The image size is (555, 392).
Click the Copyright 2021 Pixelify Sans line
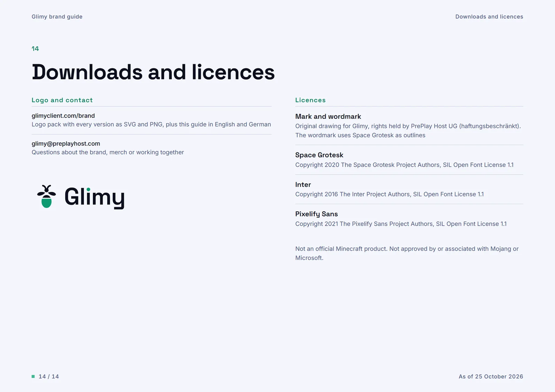click(401, 224)
